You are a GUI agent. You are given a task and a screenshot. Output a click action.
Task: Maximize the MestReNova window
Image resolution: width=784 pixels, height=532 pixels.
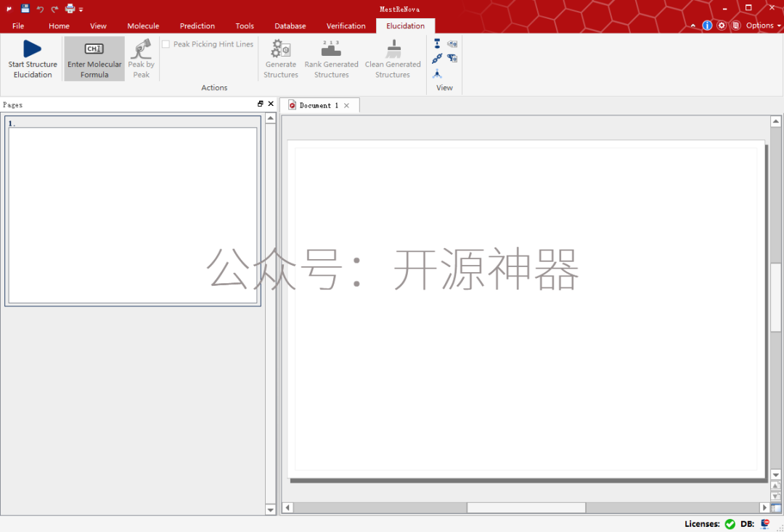(748, 9)
